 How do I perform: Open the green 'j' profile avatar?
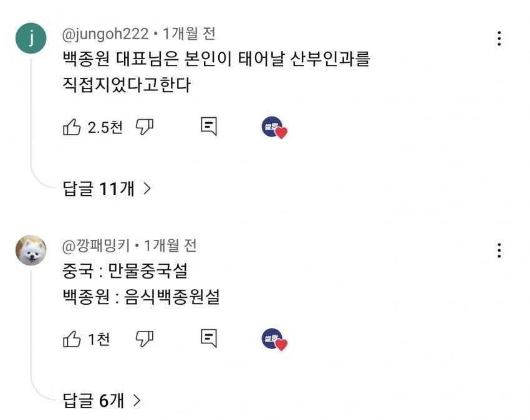[31, 39]
